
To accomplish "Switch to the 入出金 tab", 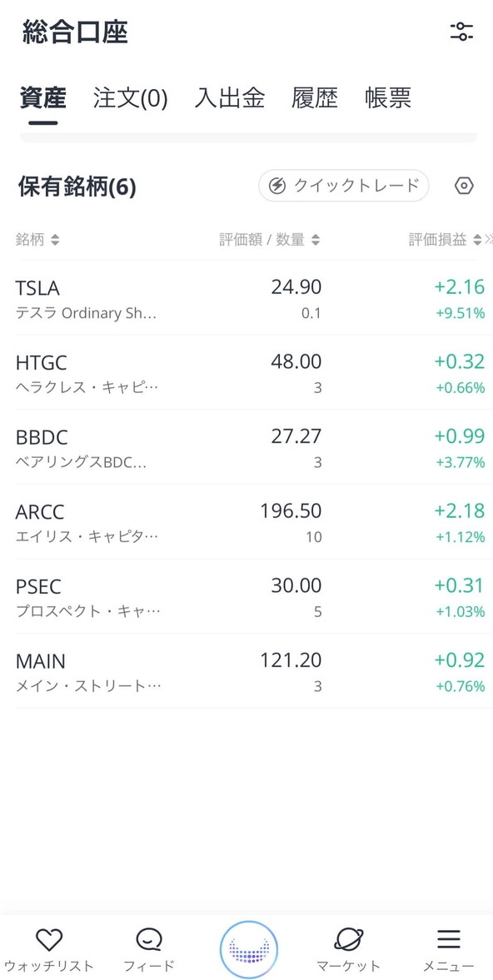I will (229, 98).
